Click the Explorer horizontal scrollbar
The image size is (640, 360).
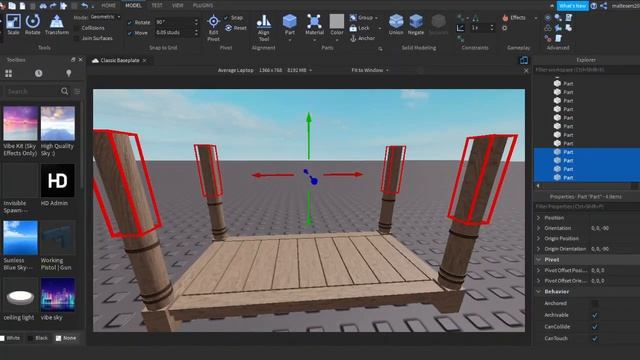tap(586, 186)
